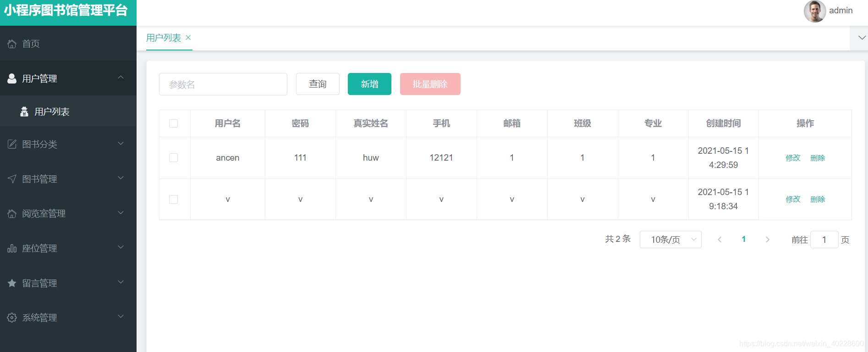This screenshot has height=352, width=868.
Task: Click the 专业 column header
Action: click(653, 123)
